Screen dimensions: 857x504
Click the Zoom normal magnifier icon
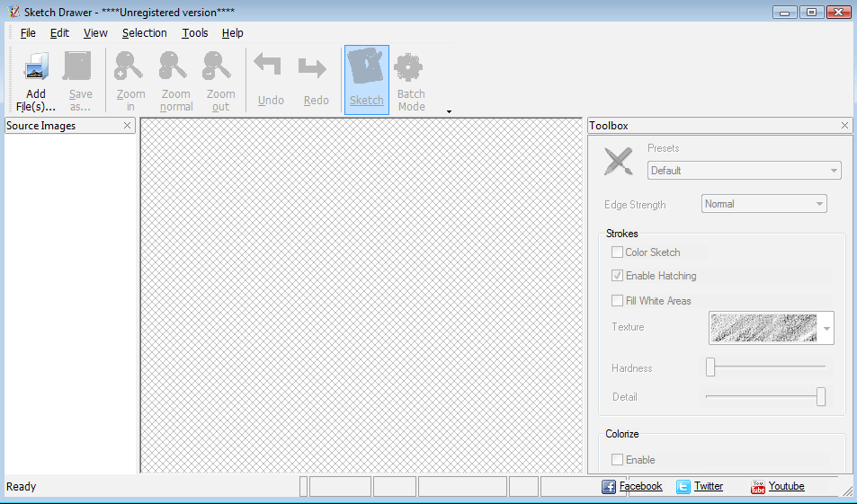click(x=174, y=66)
